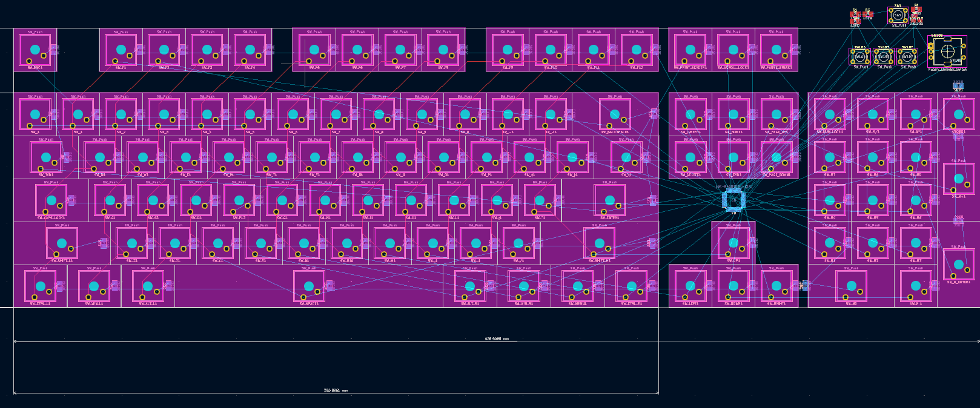Screen dimensions: 980x408
Task: Select the SW_N7 numpad switch footprint
Action: click(x=830, y=157)
